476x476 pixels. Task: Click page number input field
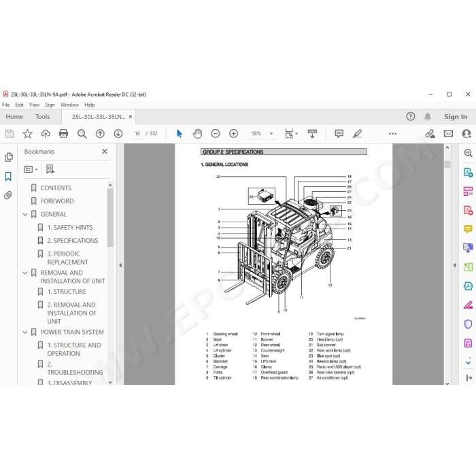[137, 133]
